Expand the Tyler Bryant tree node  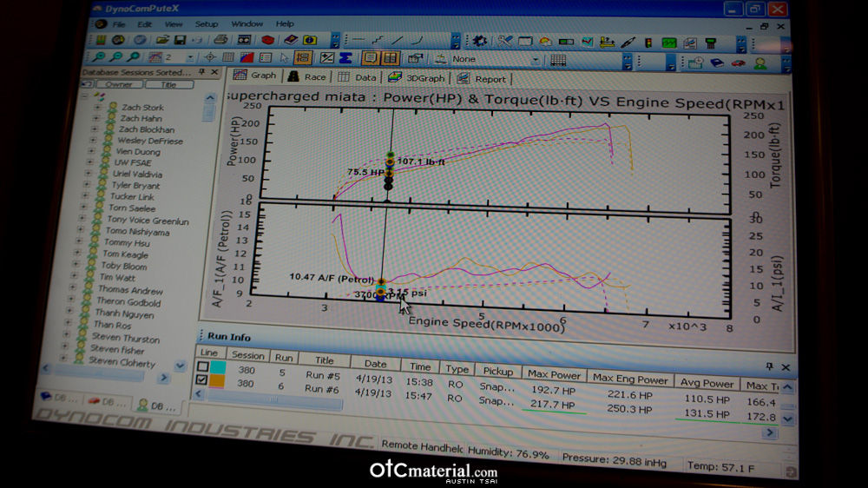click(x=88, y=184)
